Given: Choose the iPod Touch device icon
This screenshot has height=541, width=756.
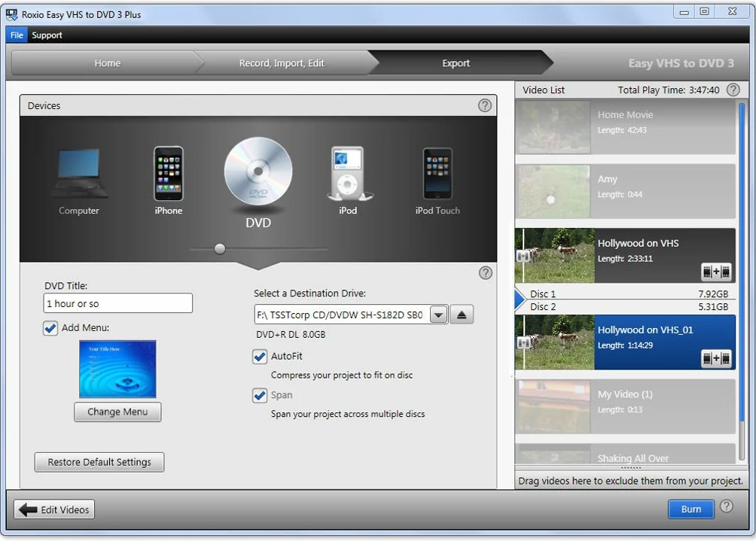Looking at the screenshot, I should (437, 173).
